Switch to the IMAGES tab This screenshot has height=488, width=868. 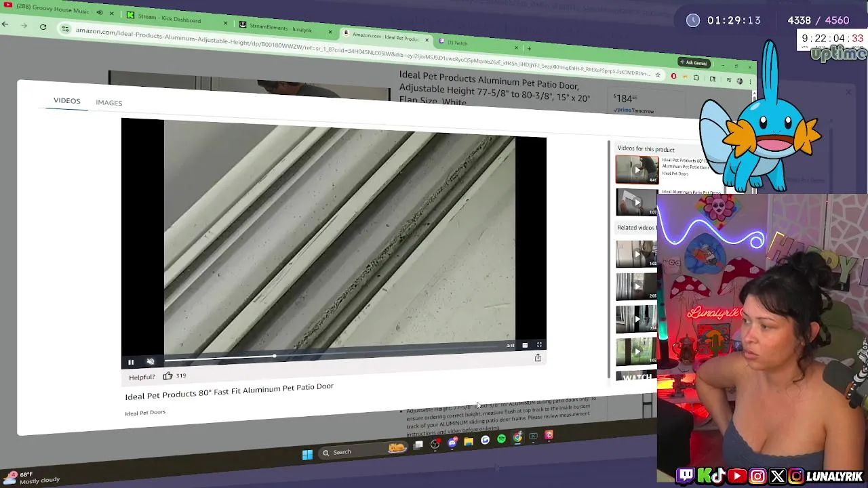(108, 102)
